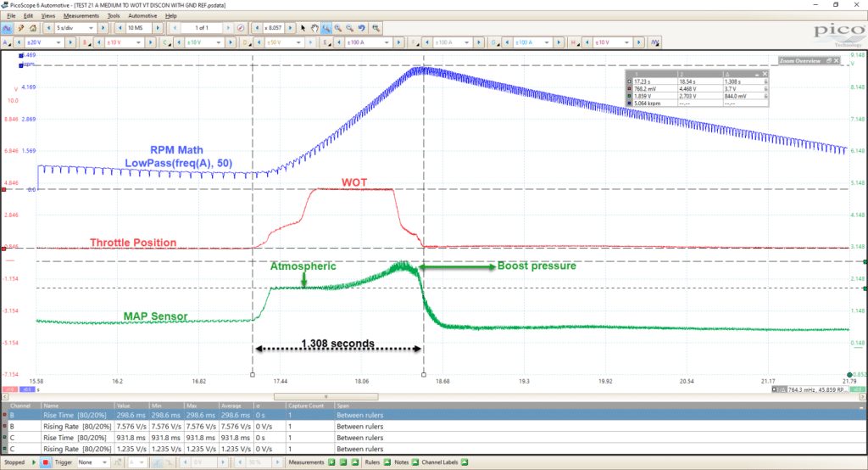Viewport: 868px width, 470px height.
Task: Click the probe setup icon in toolbar
Action: point(20,28)
